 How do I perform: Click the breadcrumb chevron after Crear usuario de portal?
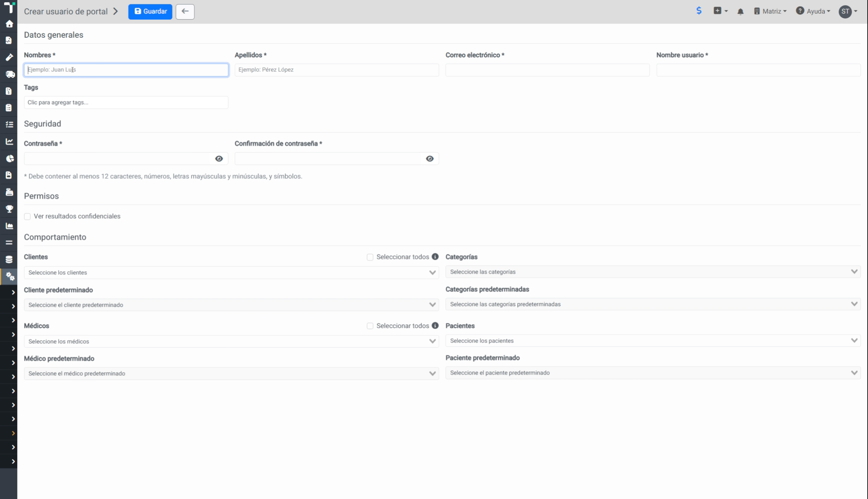pyautogui.click(x=116, y=11)
